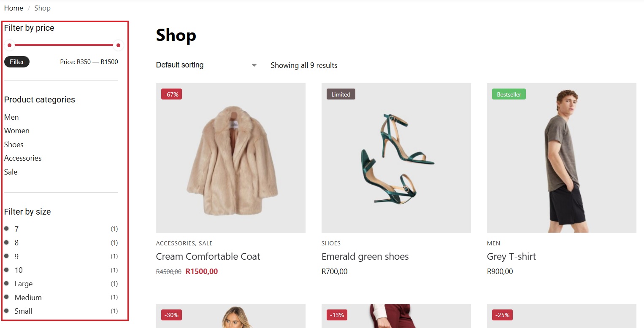This screenshot has height=328, width=644.
Task: Open the Emerald green shoes product image
Action: pyautogui.click(x=396, y=158)
